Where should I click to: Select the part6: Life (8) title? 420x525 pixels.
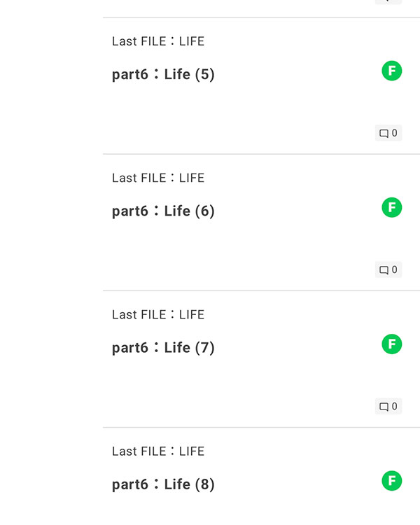[163, 484]
